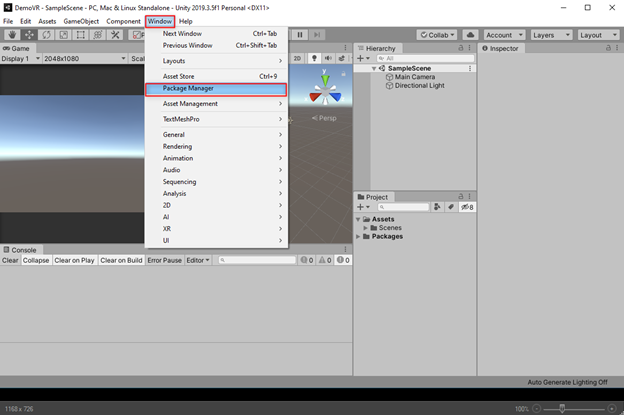Open Inspector panel options menu
This screenshot has width=624, height=415.
617,48
